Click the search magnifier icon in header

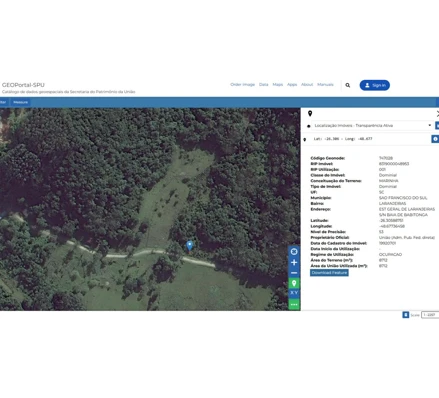coord(348,85)
